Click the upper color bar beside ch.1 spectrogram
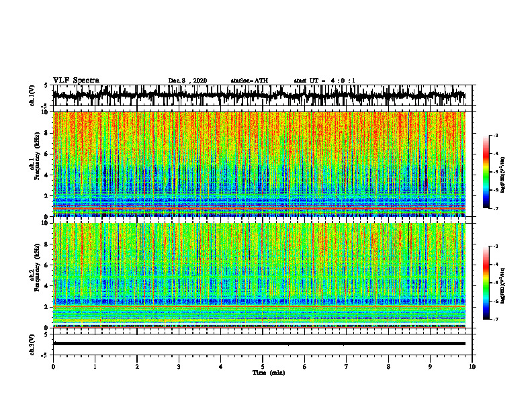 pyautogui.click(x=486, y=172)
